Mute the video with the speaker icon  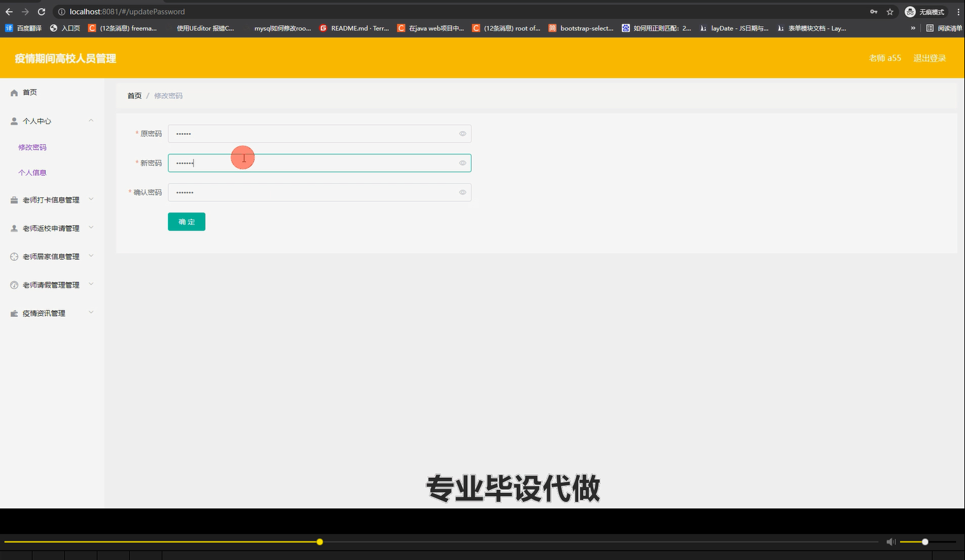891,542
